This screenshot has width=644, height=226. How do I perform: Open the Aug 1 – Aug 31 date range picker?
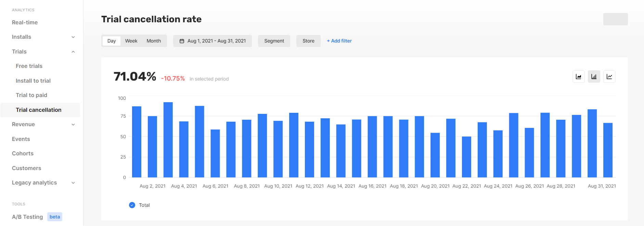point(212,41)
